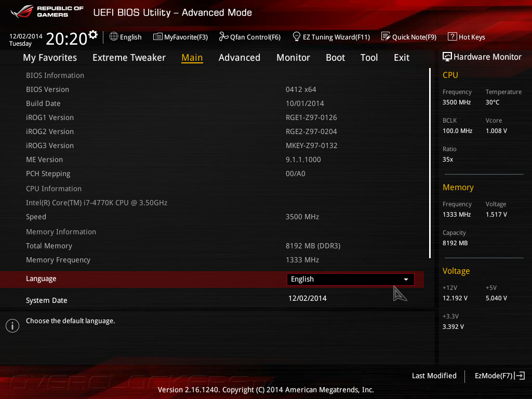This screenshot has width=532, height=399.
Task: Click the Hardware Monitor screen icon
Action: coord(447,57)
